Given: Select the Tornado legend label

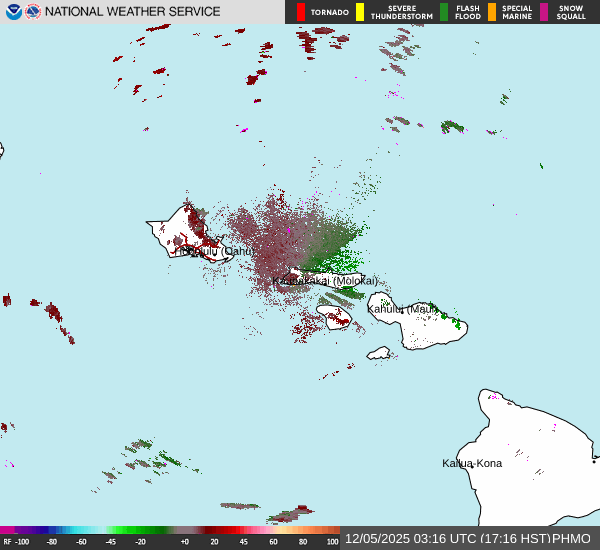Looking at the screenshot, I should 330,13.
